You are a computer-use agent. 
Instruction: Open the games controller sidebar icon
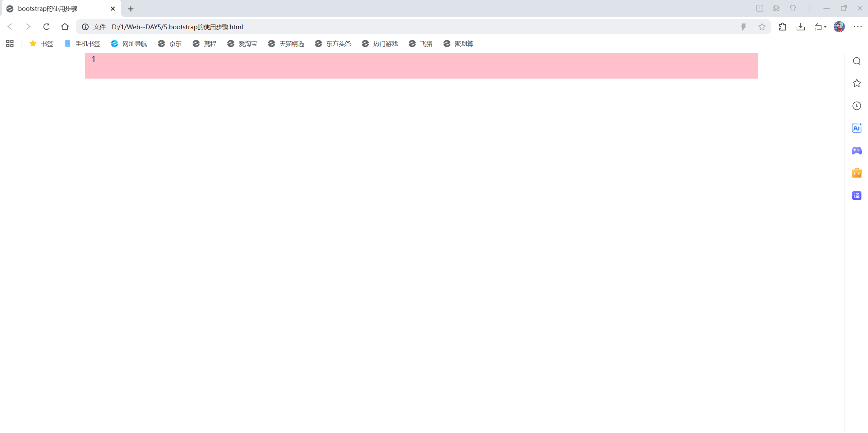(x=856, y=151)
